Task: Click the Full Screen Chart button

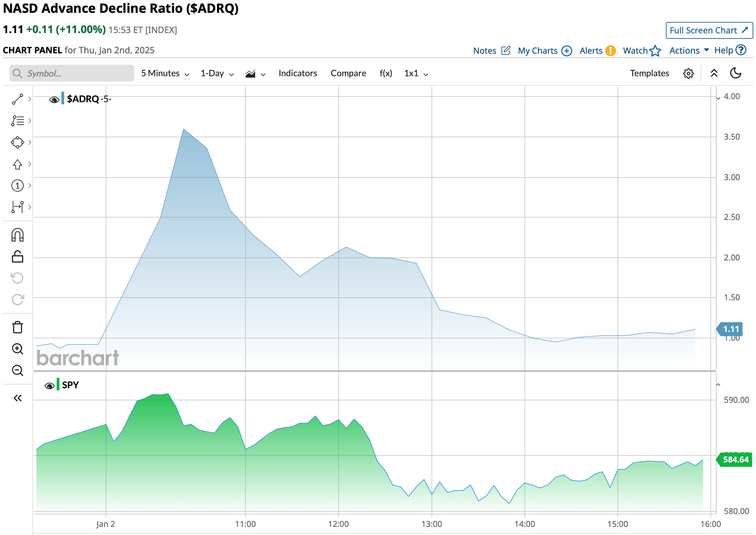Action: (709, 30)
